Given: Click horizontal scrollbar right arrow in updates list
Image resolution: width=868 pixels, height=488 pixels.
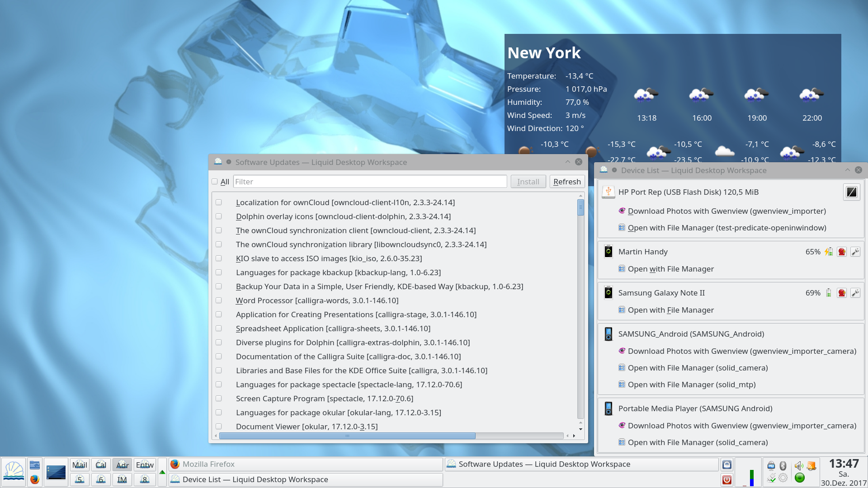Looking at the screenshot, I should (x=574, y=436).
